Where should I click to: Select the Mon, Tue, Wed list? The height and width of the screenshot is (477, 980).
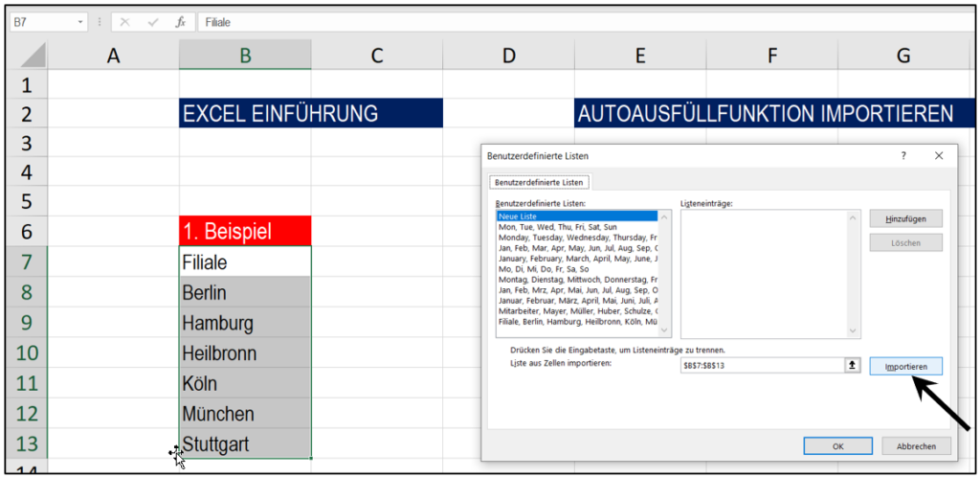tap(577, 227)
